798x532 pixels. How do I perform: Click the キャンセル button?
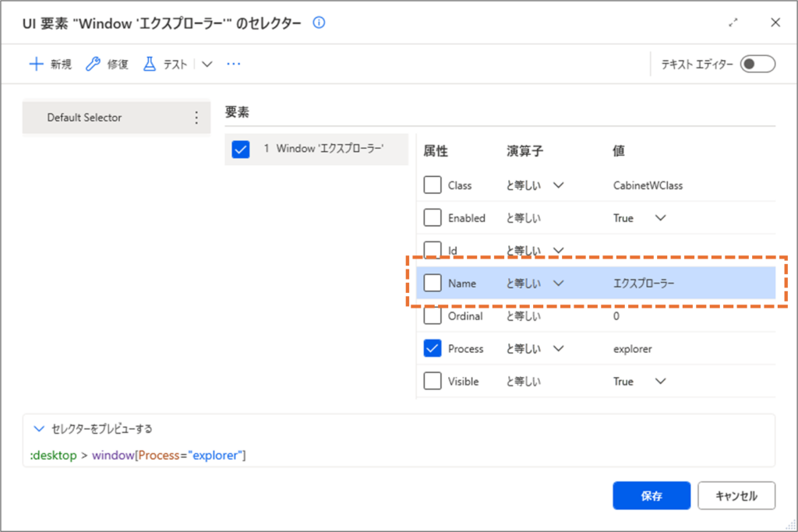(x=736, y=495)
